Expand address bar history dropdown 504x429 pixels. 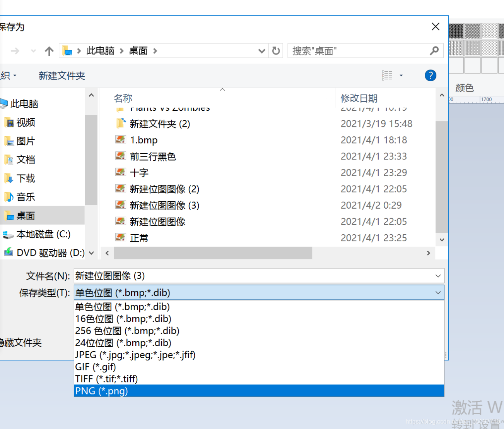click(261, 51)
